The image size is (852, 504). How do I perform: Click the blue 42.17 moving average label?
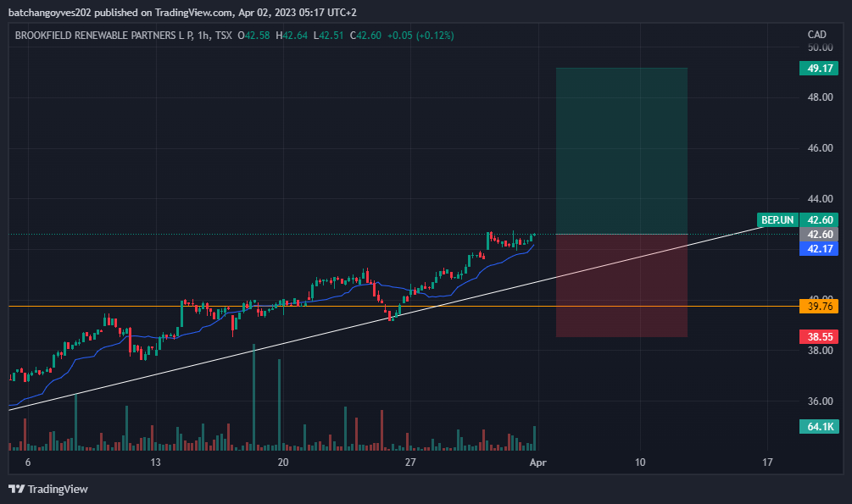tap(819, 249)
